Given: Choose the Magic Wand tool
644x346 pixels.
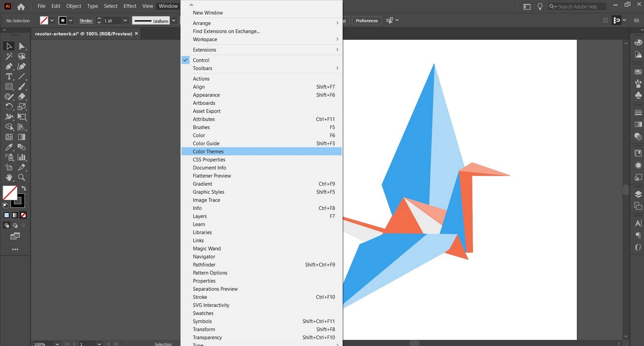Looking at the screenshot, I should pos(9,56).
